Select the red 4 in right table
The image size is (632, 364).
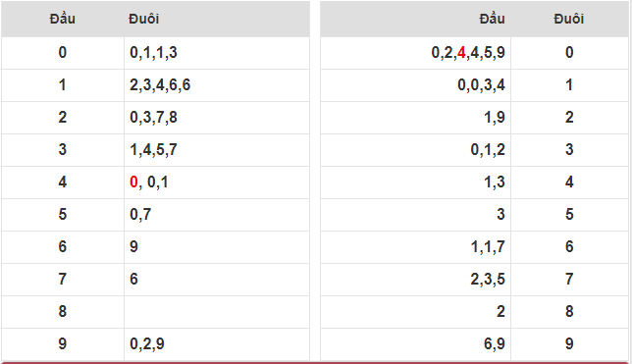[461, 53]
